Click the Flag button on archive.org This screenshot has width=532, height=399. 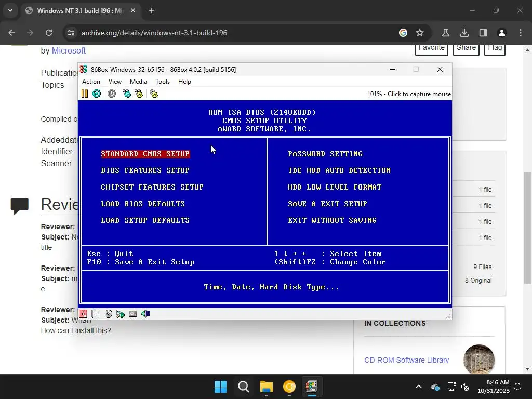[x=495, y=49]
